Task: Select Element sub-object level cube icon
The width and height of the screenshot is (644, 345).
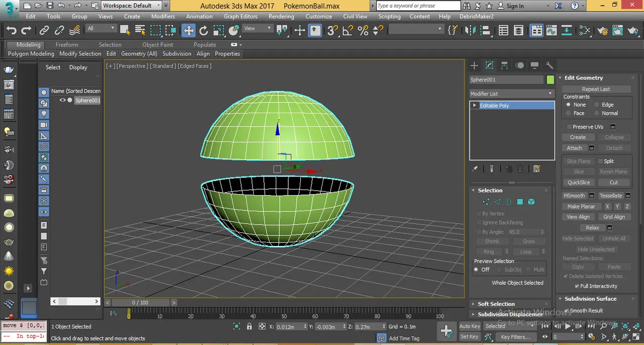Action: pos(531,202)
